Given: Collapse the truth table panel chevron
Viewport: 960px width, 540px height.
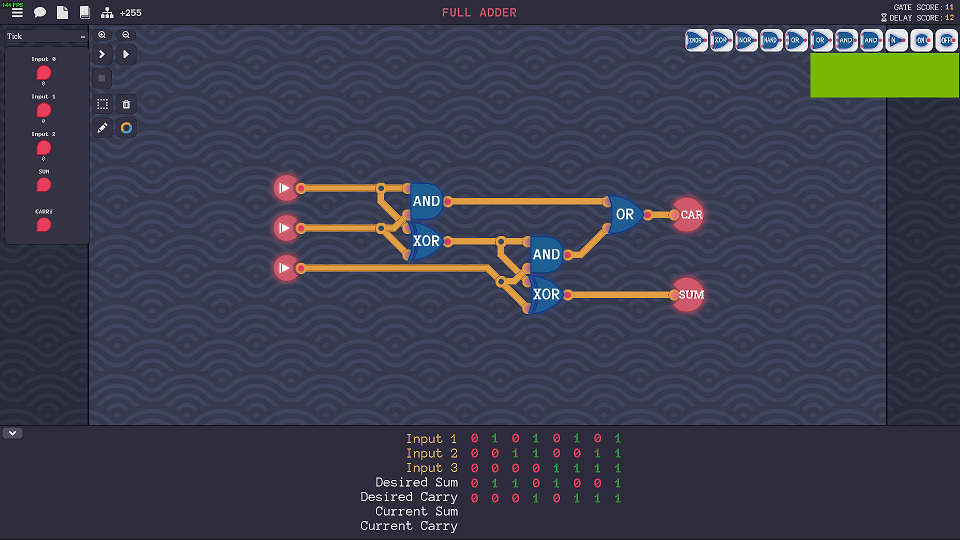Looking at the screenshot, I should (x=13, y=433).
